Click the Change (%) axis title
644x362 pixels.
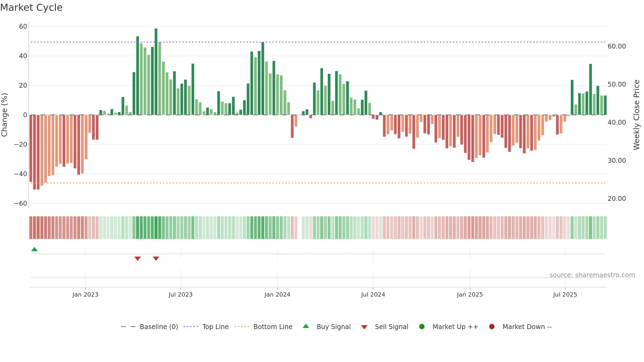pyautogui.click(x=4, y=115)
